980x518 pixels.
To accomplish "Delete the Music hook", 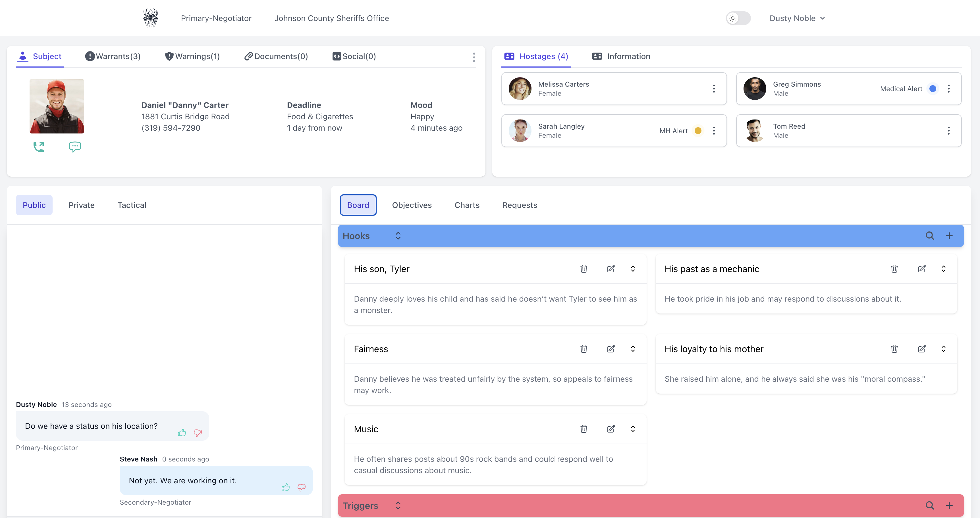I will [x=584, y=429].
